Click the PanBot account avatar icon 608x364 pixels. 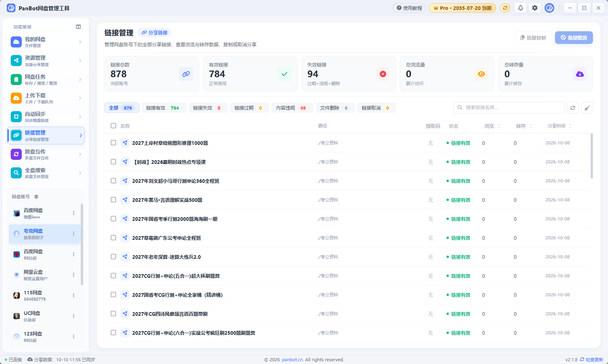[x=549, y=8]
